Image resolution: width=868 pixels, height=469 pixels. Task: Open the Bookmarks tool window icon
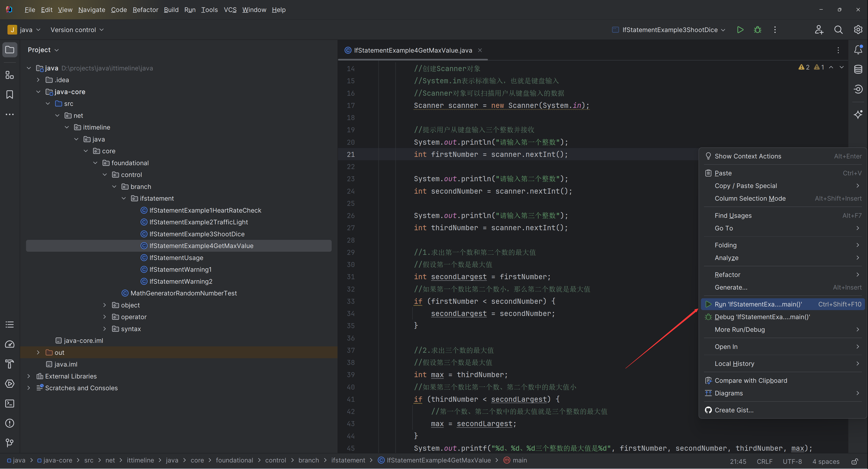(10, 95)
